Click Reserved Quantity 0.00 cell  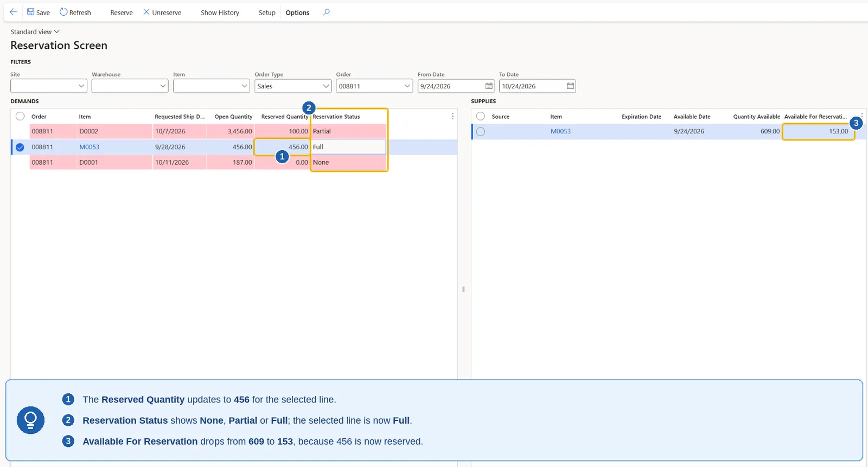(282, 162)
